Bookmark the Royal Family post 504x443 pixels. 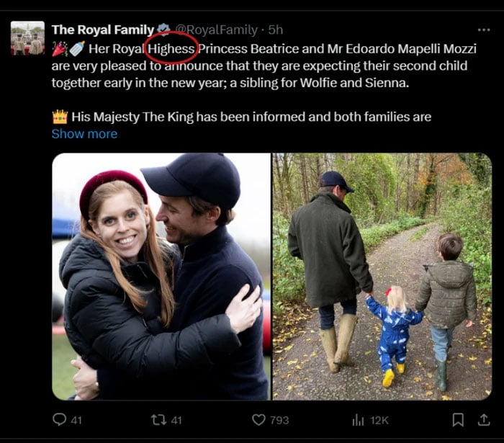[x=457, y=419]
